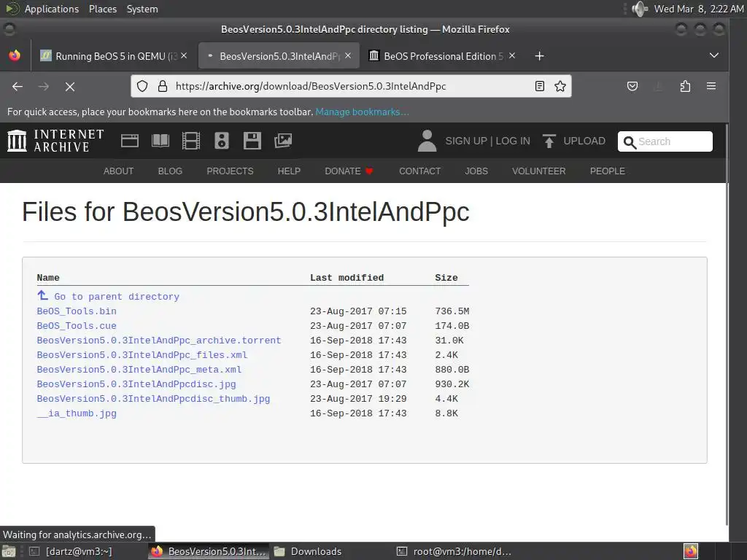
Task: Switch to Running BeOS 5 in QEMU tab
Action: (x=113, y=56)
